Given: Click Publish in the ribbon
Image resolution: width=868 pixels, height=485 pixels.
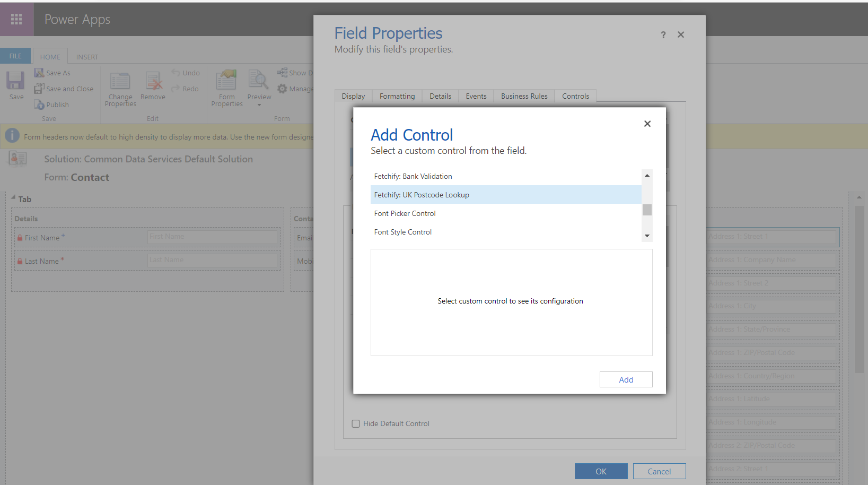Looking at the screenshot, I should point(51,105).
